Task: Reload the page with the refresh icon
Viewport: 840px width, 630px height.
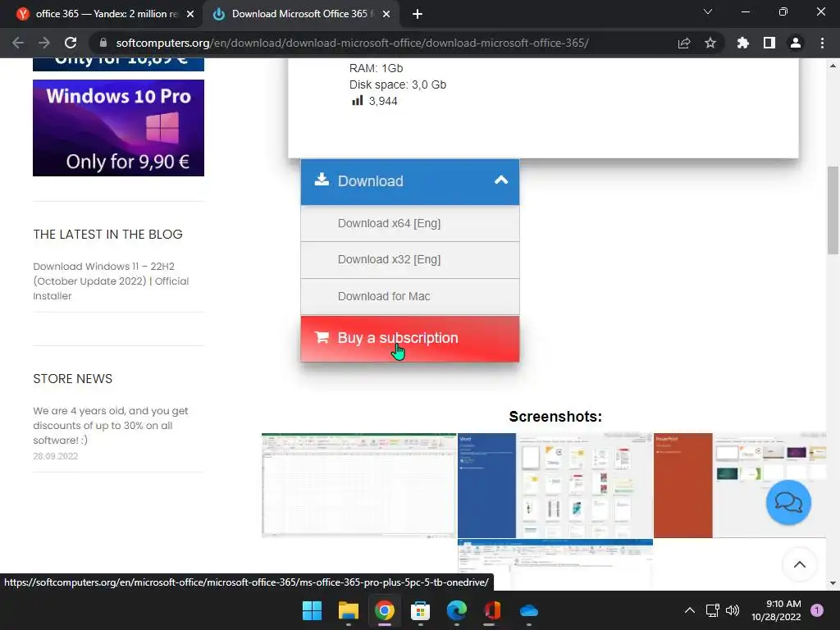Action: (x=71, y=43)
